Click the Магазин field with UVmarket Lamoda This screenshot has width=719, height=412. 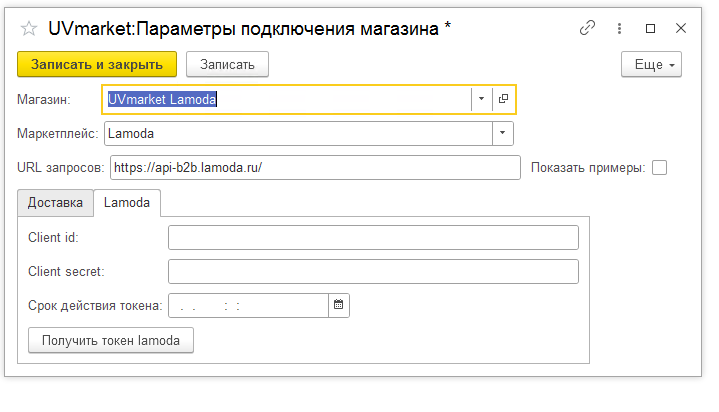click(288, 99)
